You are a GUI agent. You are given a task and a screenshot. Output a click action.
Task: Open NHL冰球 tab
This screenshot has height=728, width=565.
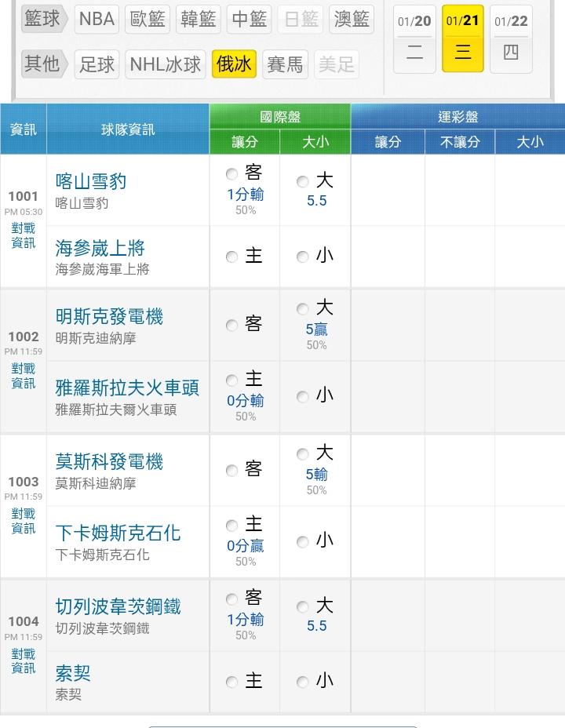[x=166, y=64]
